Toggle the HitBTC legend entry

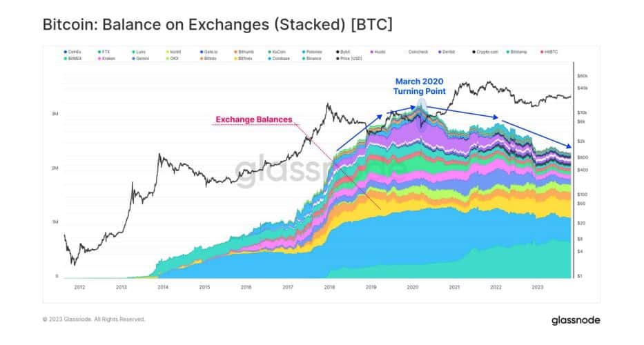coord(552,52)
